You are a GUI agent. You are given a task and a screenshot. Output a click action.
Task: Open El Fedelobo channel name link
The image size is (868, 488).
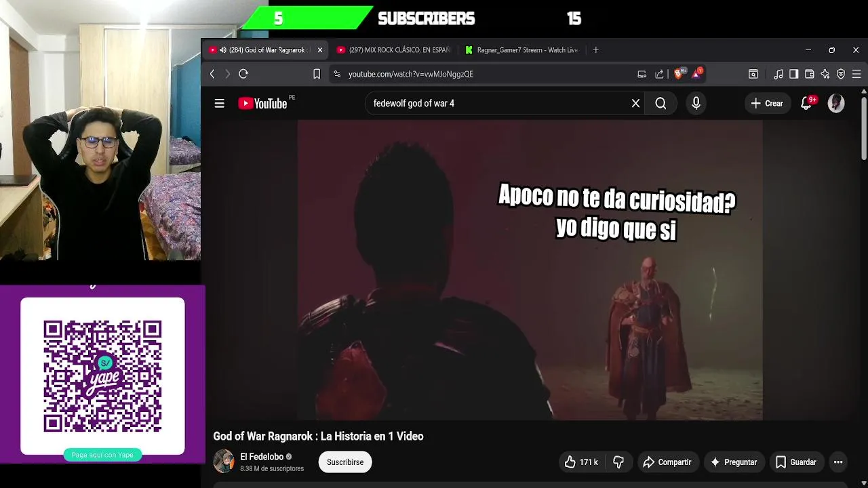coord(262,457)
